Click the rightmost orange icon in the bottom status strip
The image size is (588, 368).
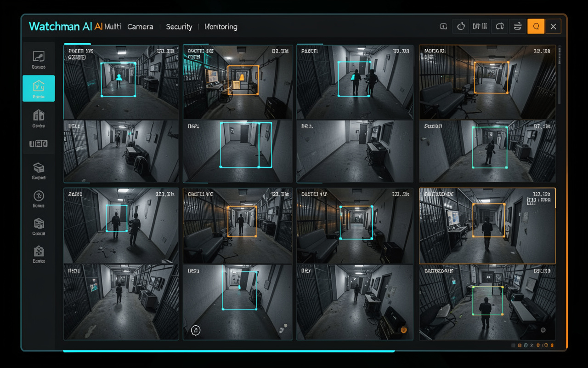pyautogui.click(x=552, y=345)
